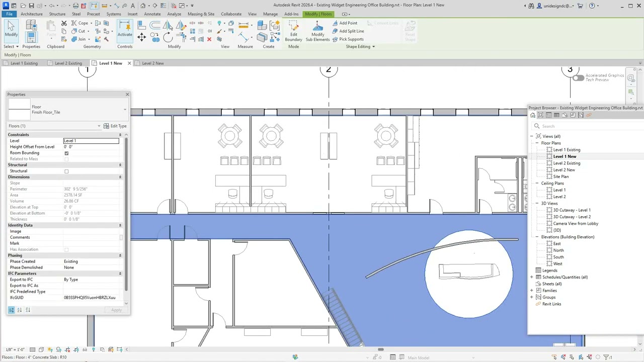Toggle Room Bounding checkbox
This screenshot has width=644, height=362.
pos(66,153)
